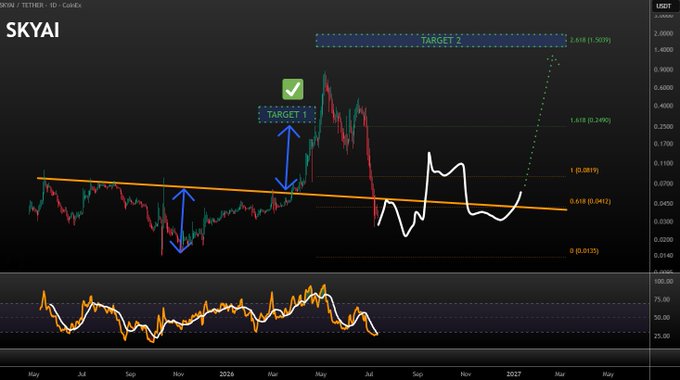Click the 0 (0.0135) Fibonacci label
680x380 pixels.
click(x=584, y=251)
